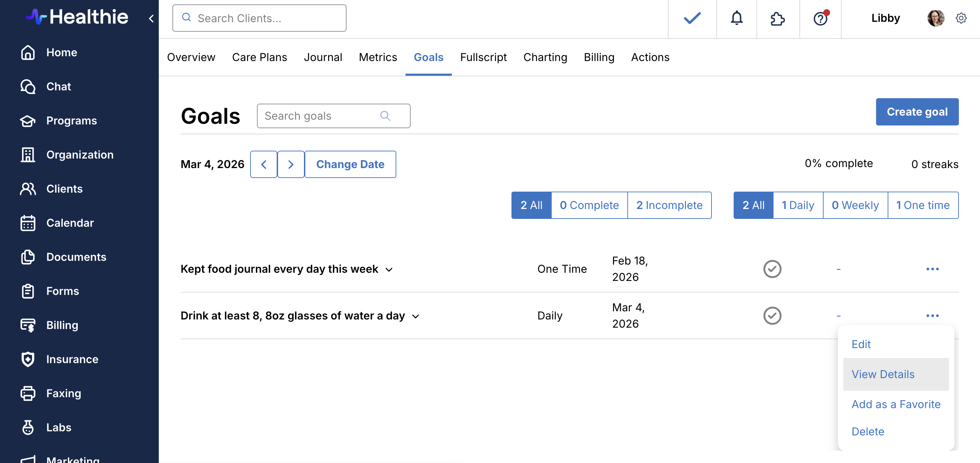Viewport: 980px width, 463px height.
Task: Go to next date with right arrow
Action: click(291, 164)
